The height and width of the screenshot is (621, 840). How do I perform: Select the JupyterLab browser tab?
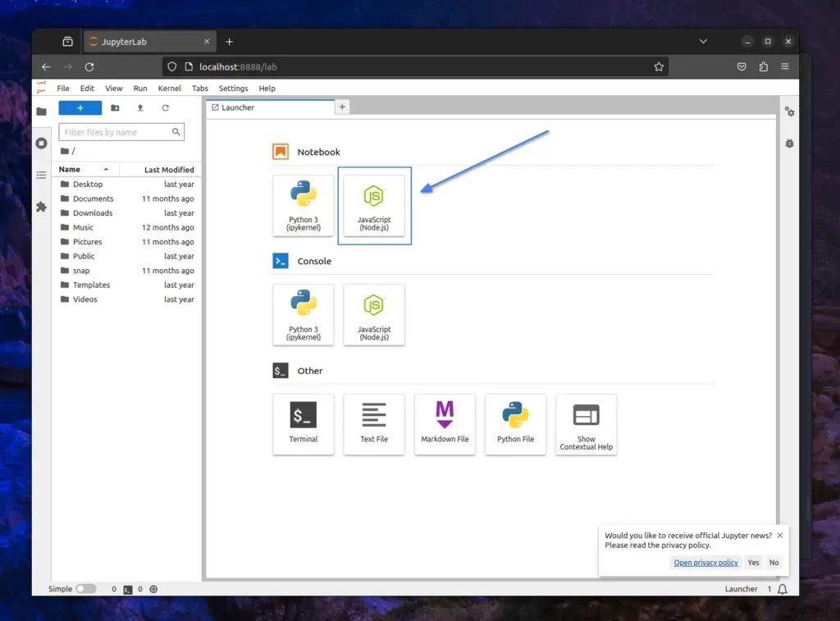[150, 42]
